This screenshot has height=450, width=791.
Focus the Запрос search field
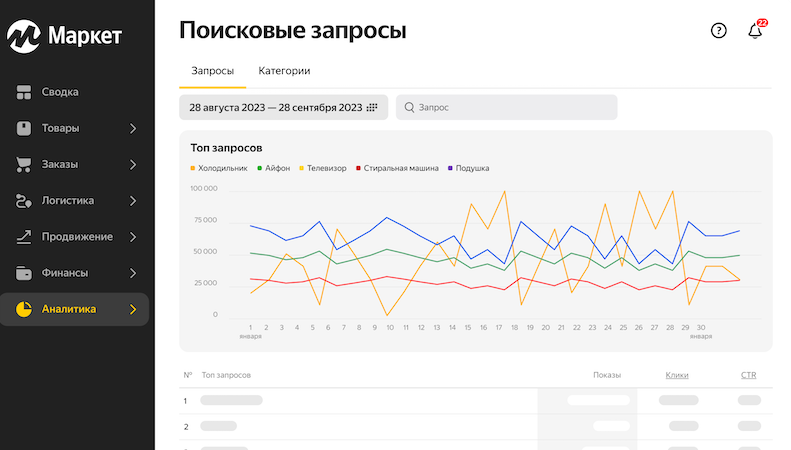pyautogui.click(x=507, y=107)
